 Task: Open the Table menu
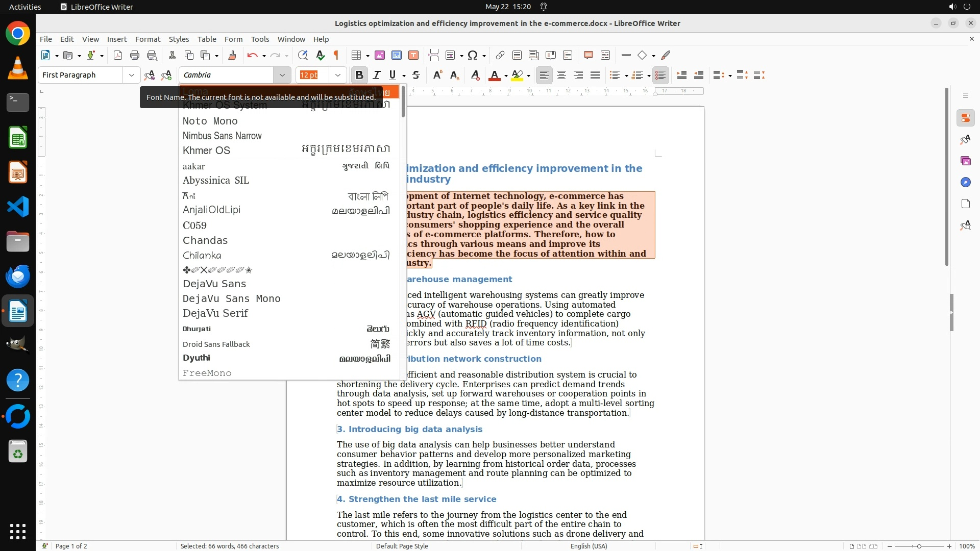point(206,39)
